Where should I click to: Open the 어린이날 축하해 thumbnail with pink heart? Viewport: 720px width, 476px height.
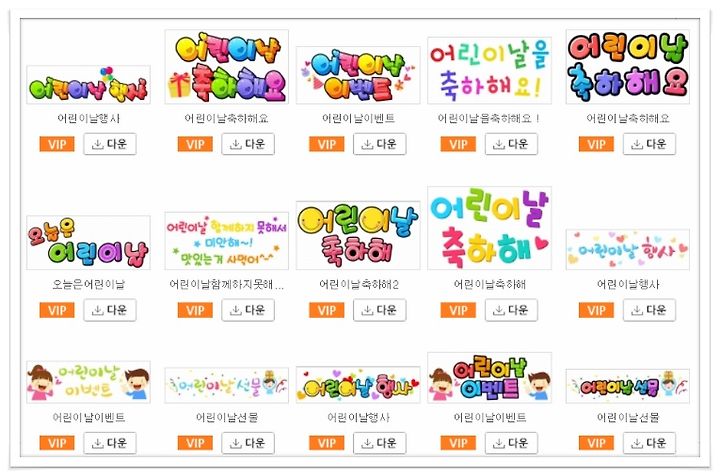[489, 228]
